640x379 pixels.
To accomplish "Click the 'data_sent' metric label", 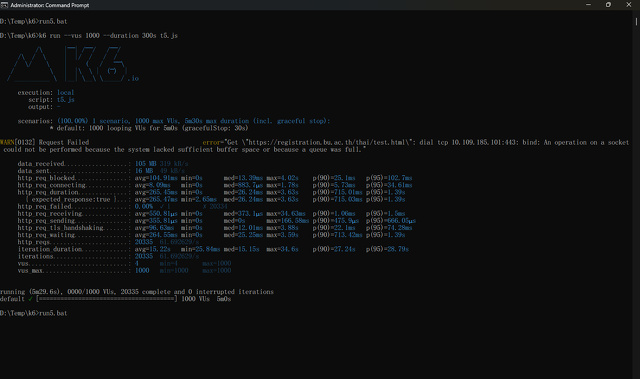I will (x=33, y=171).
